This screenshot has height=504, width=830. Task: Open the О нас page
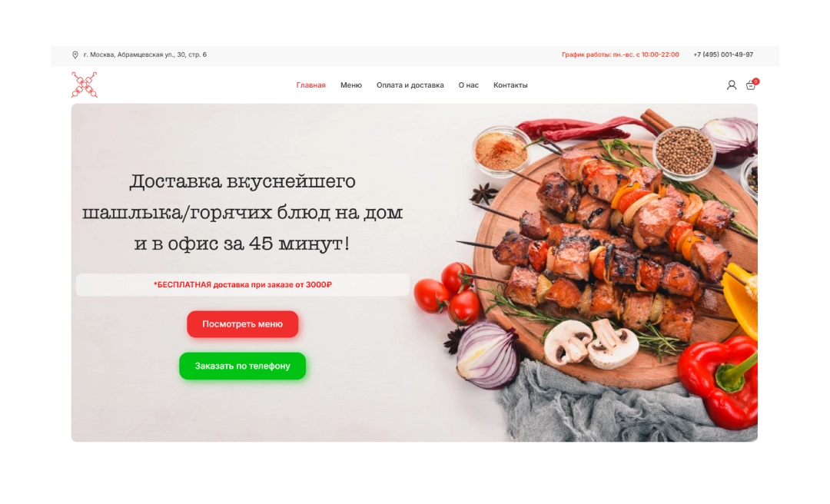click(x=469, y=85)
